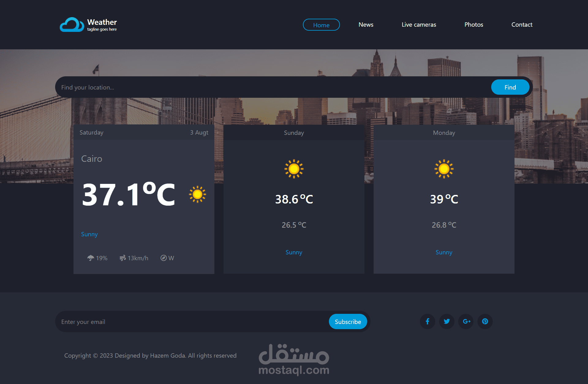Click the Cairo city name
Image resolution: width=588 pixels, height=384 pixels.
(92, 159)
